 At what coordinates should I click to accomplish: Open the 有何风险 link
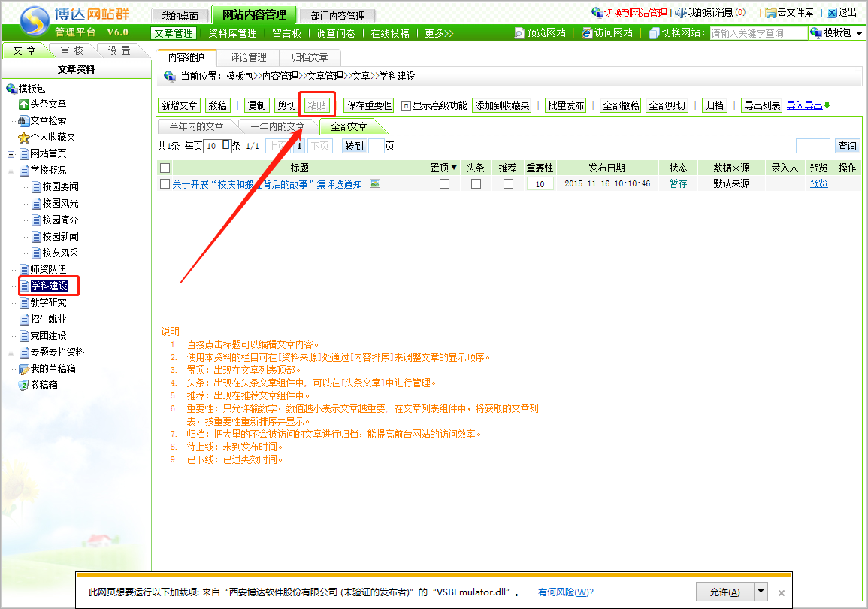566,592
